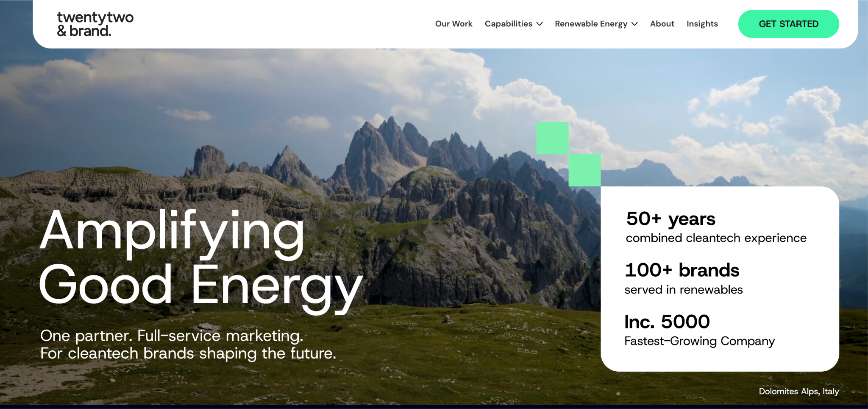Screen dimensions: 868x409
Task: Open the Insights page
Action: tap(702, 24)
